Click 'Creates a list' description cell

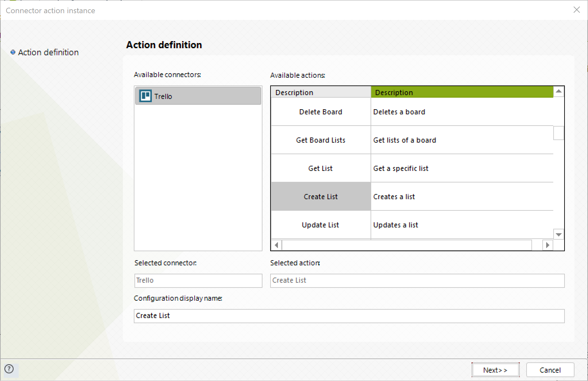[x=462, y=197]
